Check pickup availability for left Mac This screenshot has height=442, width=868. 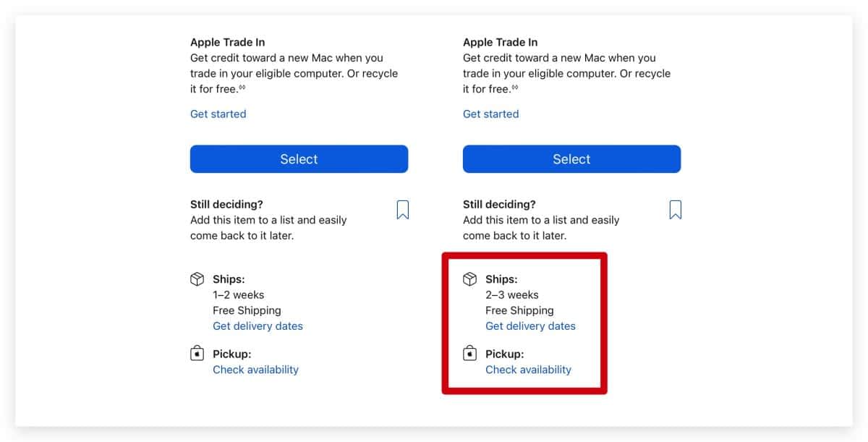(255, 370)
